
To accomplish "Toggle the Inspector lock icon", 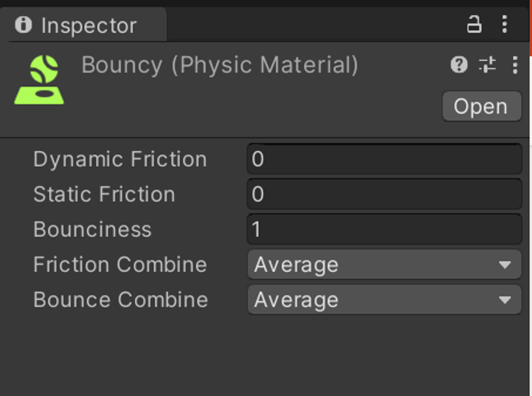I will click(474, 24).
